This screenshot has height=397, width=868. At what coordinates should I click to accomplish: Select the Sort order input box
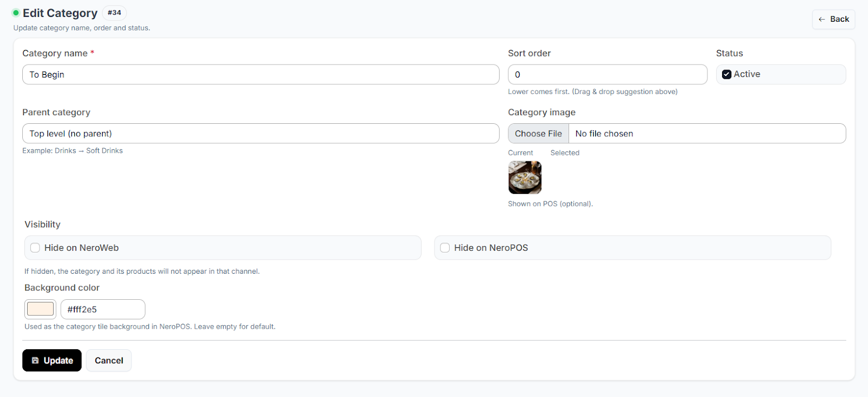click(x=607, y=74)
